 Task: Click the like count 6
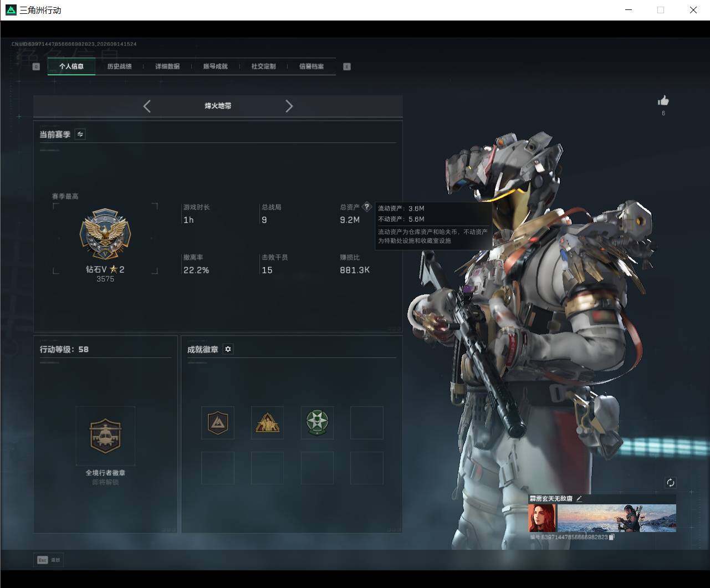click(663, 113)
